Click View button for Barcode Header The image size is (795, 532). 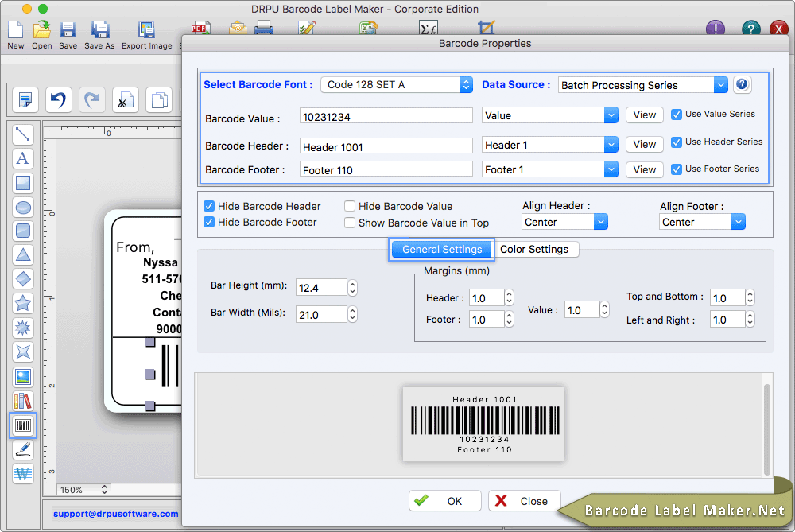[x=645, y=145]
